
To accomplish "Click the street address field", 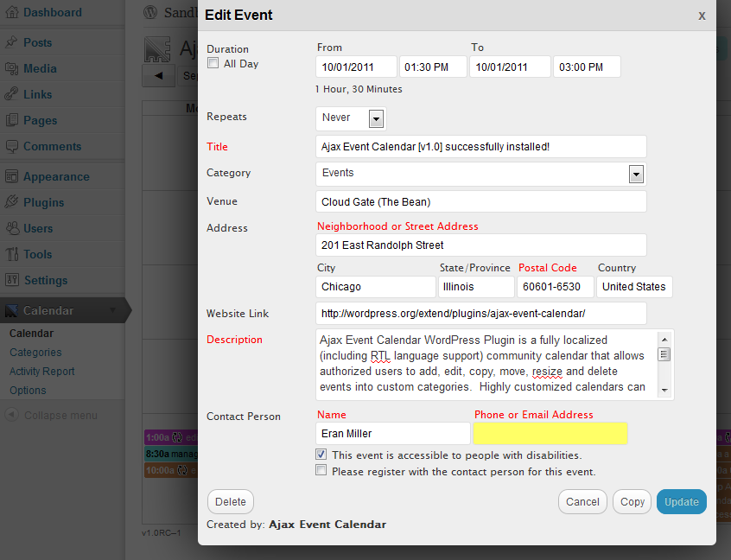I will (x=481, y=245).
